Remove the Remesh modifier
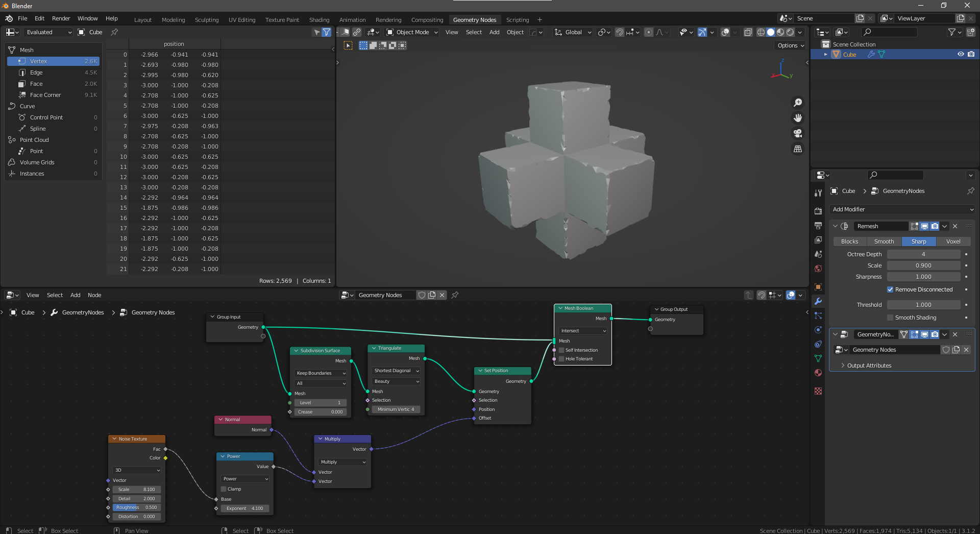Image resolution: width=980 pixels, height=534 pixels. [x=955, y=226]
